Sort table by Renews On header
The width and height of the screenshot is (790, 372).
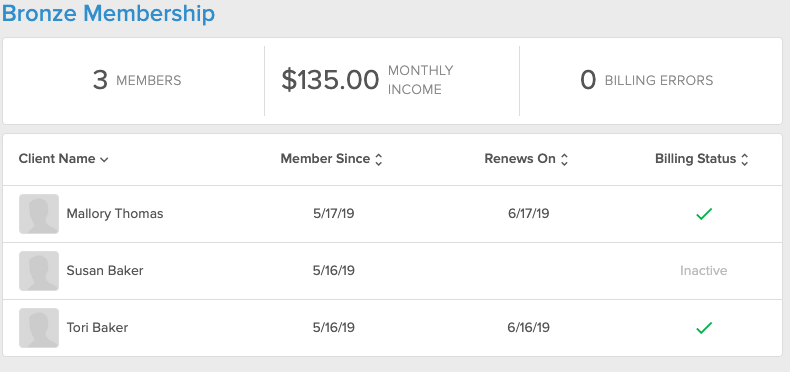[520, 159]
